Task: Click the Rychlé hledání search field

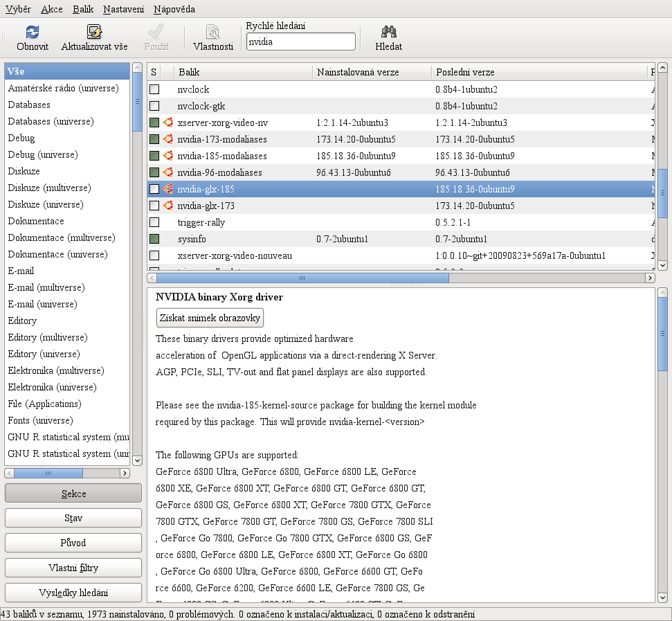Action: [x=301, y=42]
